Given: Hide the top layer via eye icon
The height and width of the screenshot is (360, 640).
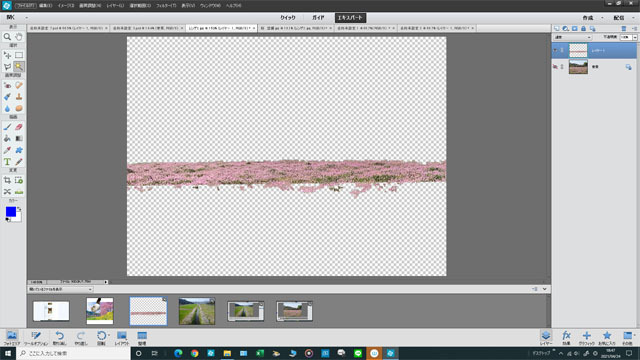Looking at the screenshot, I should 555,50.
